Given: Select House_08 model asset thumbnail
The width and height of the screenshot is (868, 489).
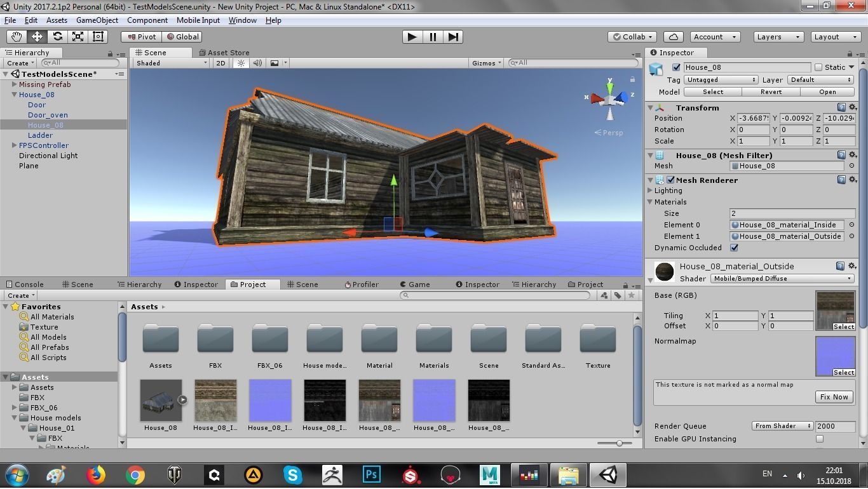Looking at the screenshot, I should [161, 401].
